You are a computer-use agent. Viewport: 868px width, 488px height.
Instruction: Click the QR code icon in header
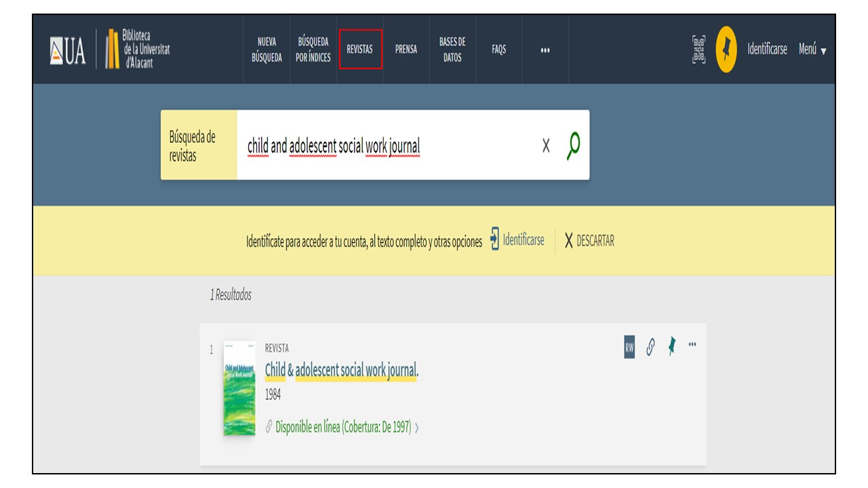pos(698,49)
